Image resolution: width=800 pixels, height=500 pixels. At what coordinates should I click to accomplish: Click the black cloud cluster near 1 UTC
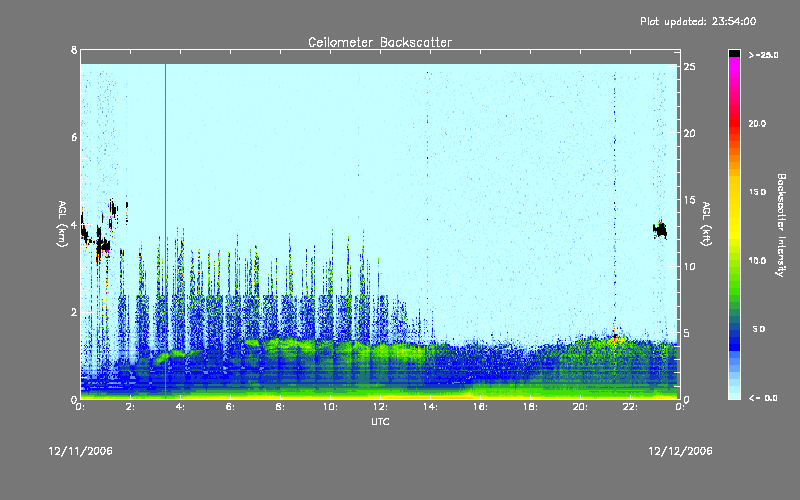103,244
